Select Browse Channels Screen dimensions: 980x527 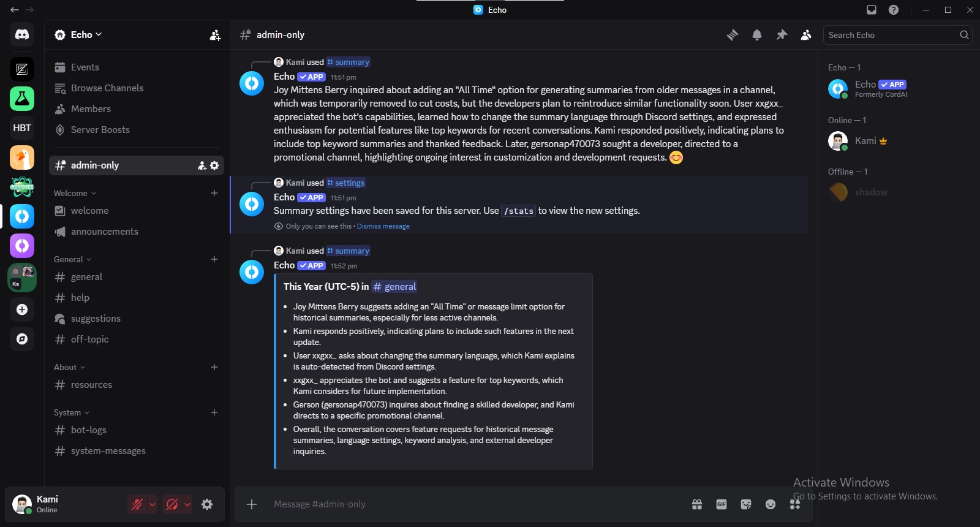click(x=107, y=88)
